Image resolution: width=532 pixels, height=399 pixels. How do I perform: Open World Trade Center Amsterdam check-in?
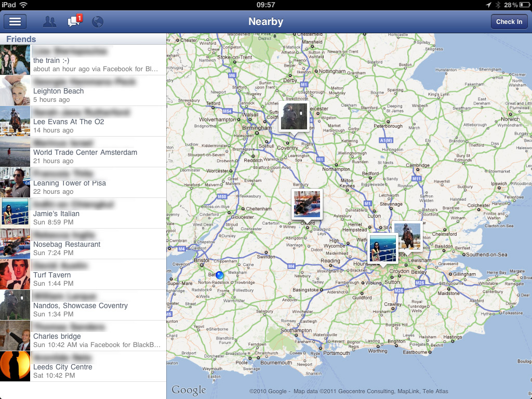tap(83, 152)
